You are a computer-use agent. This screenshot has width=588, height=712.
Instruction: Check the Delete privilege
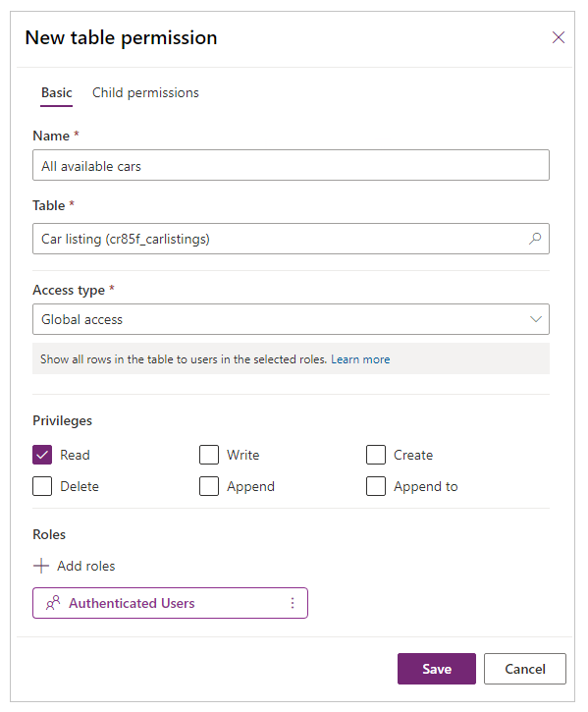[42, 486]
